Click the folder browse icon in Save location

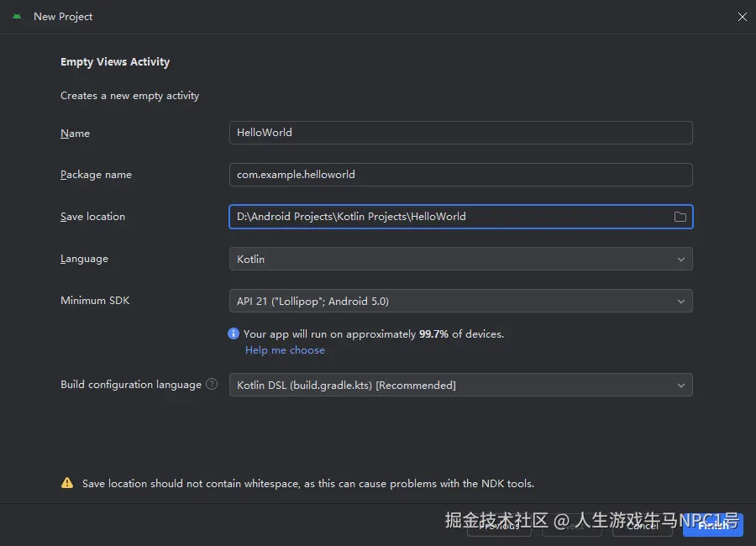(680, 217)
